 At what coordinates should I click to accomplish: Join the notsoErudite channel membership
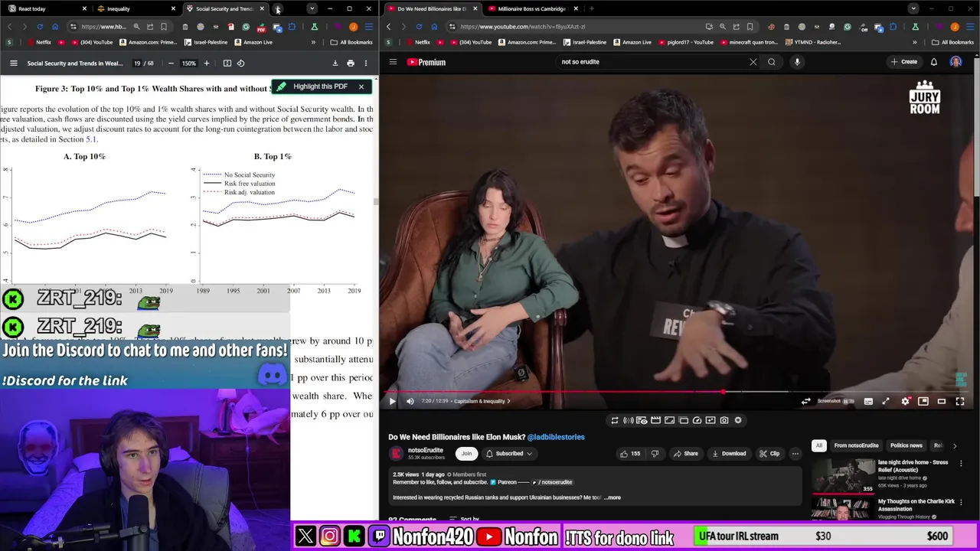click(466, 453)
